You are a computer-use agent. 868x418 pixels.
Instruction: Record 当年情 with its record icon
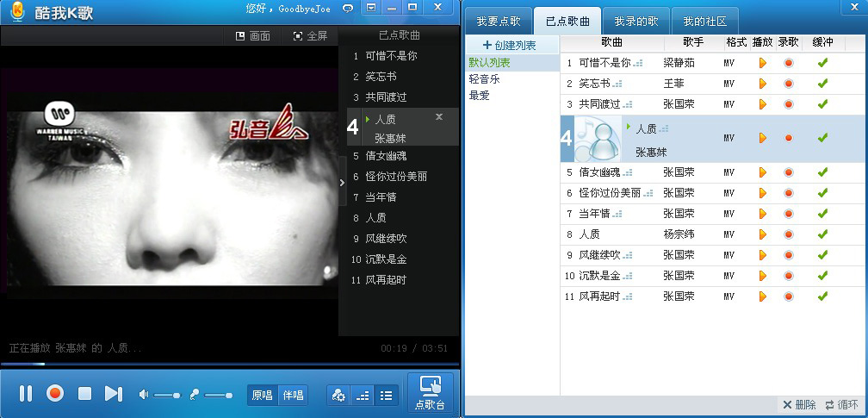pos(789,214)
